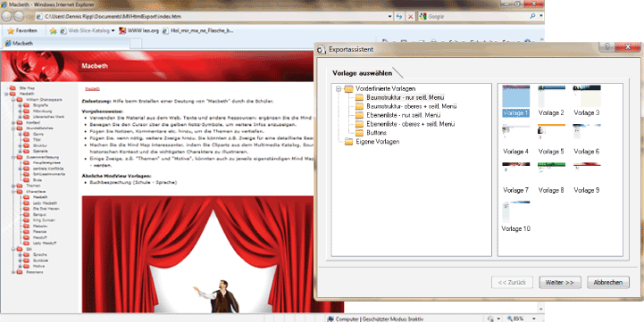The height and width of the screenshot is (322, 644).
Task: Open Stil in the page tree
Action: point(29,249)
